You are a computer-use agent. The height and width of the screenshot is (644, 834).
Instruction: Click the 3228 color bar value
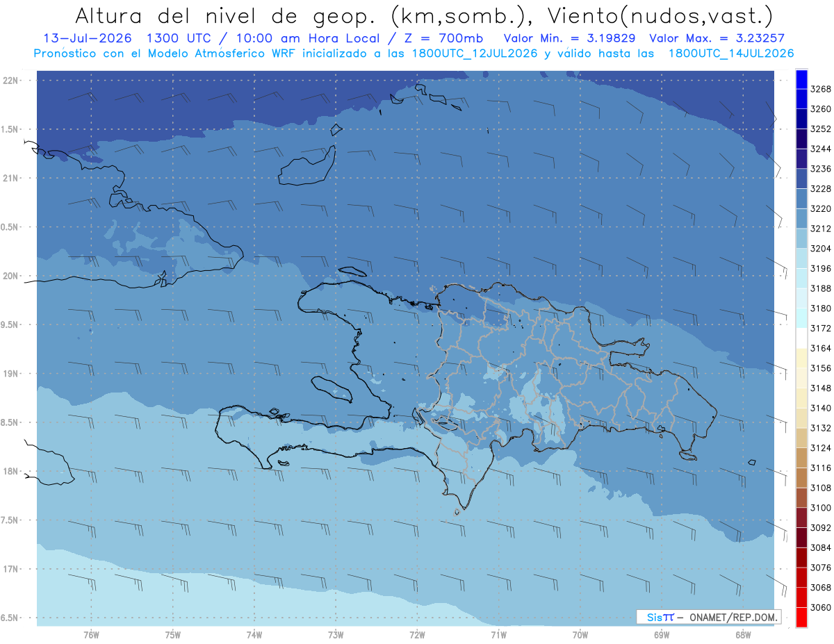pos(821,189)
